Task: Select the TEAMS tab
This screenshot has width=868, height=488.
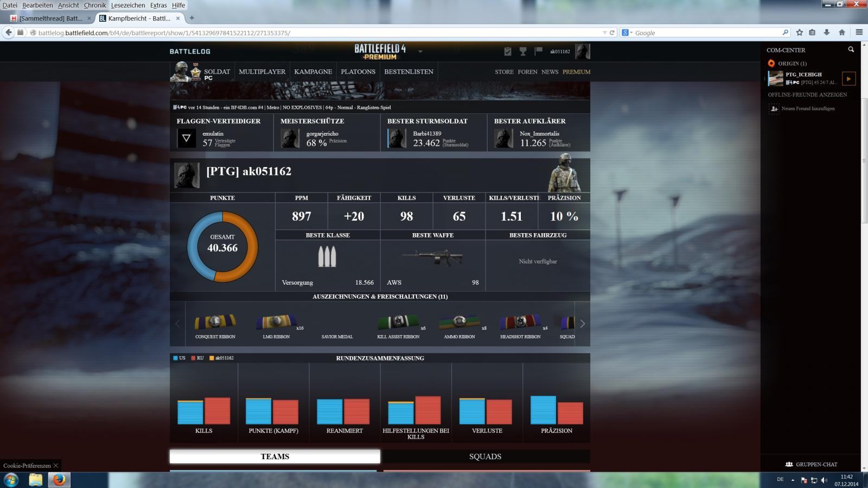Action: tap(275, 457)
